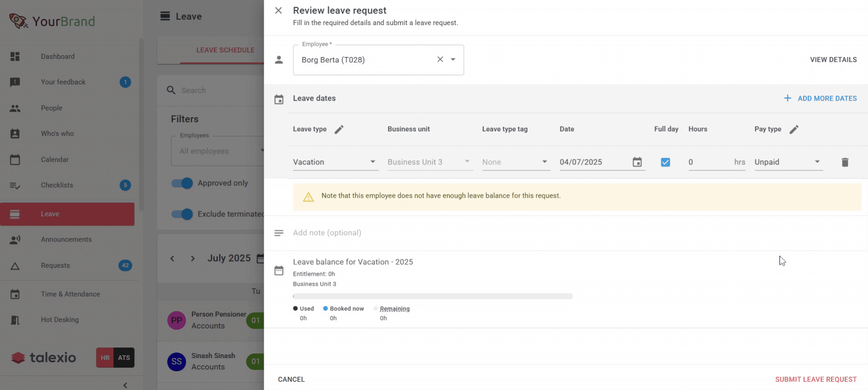Viewport: 868px width, 390px height.
Task: Click the Dashboard grid icon
Action: point(15,57)
